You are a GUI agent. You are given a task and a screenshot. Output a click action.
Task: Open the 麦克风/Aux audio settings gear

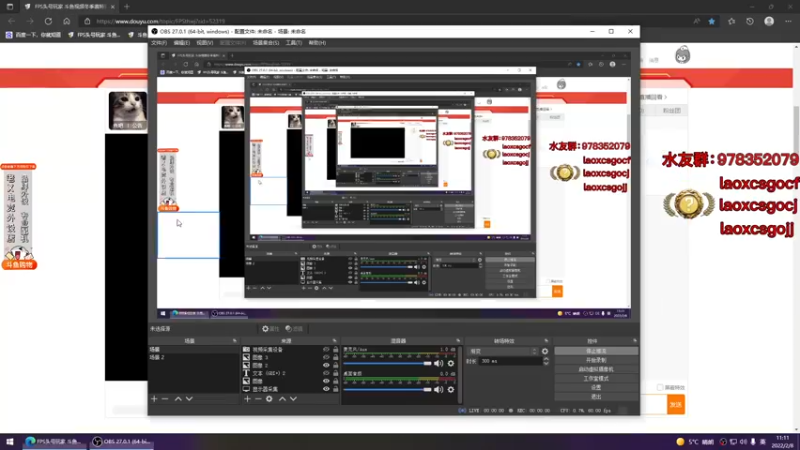click(451, 363)
